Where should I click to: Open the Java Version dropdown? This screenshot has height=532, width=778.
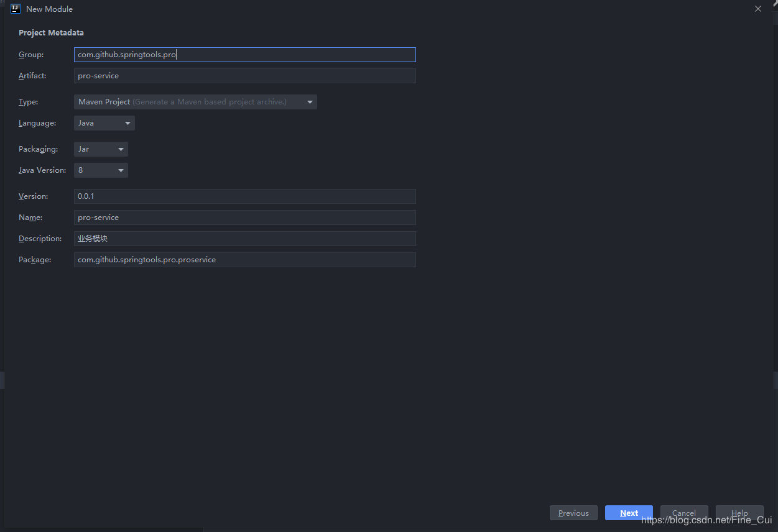click(x=101, y=170)
